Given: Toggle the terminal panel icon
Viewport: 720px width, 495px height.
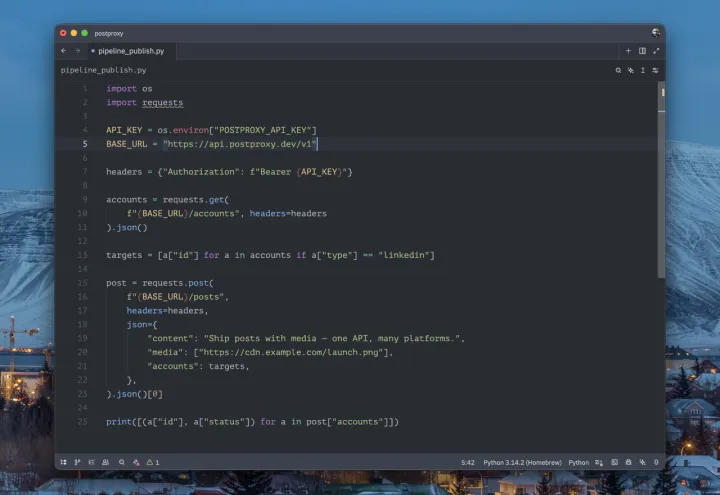Looking at the screenshot, I should [x=614, y=462].
